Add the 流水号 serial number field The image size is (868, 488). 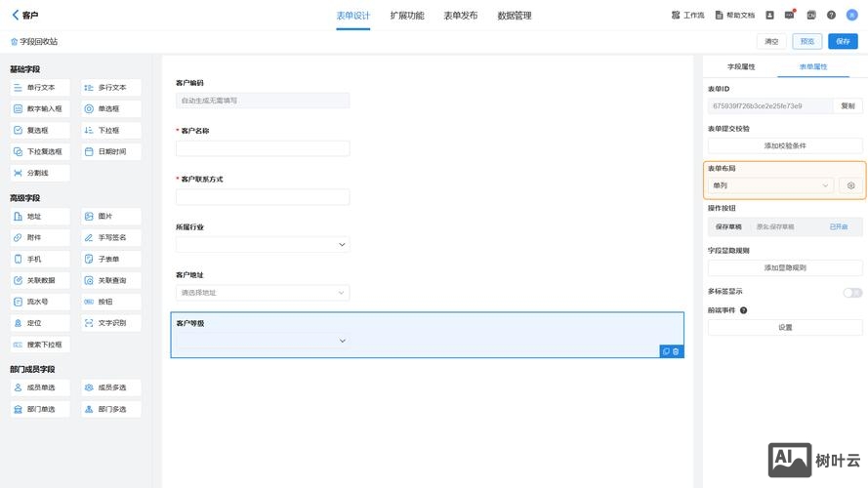[x=40, y=302]
